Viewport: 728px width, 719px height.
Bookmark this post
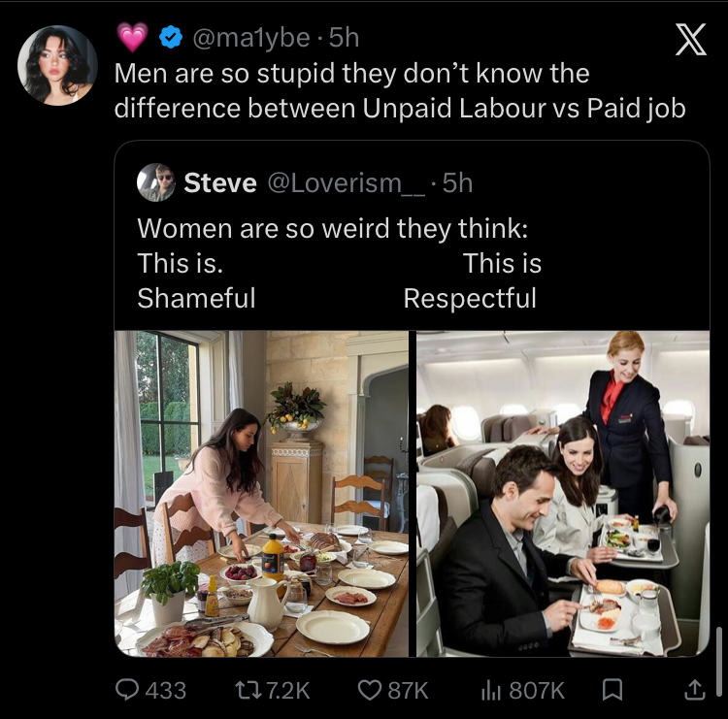[x=612, y=690]
